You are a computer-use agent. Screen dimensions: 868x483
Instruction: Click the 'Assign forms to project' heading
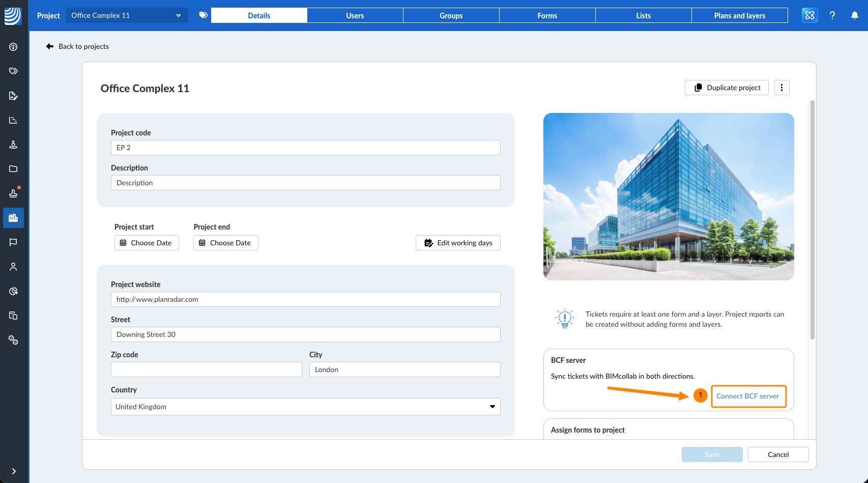tap(588, 430)
